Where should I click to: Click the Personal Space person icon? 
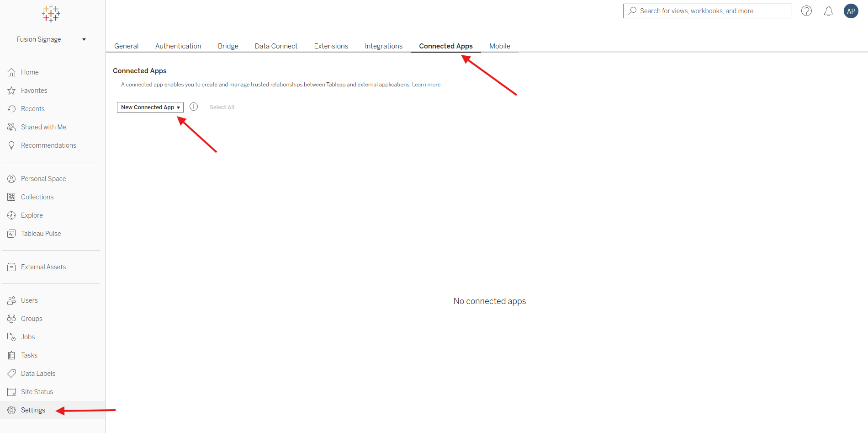[x=11, y=179]
